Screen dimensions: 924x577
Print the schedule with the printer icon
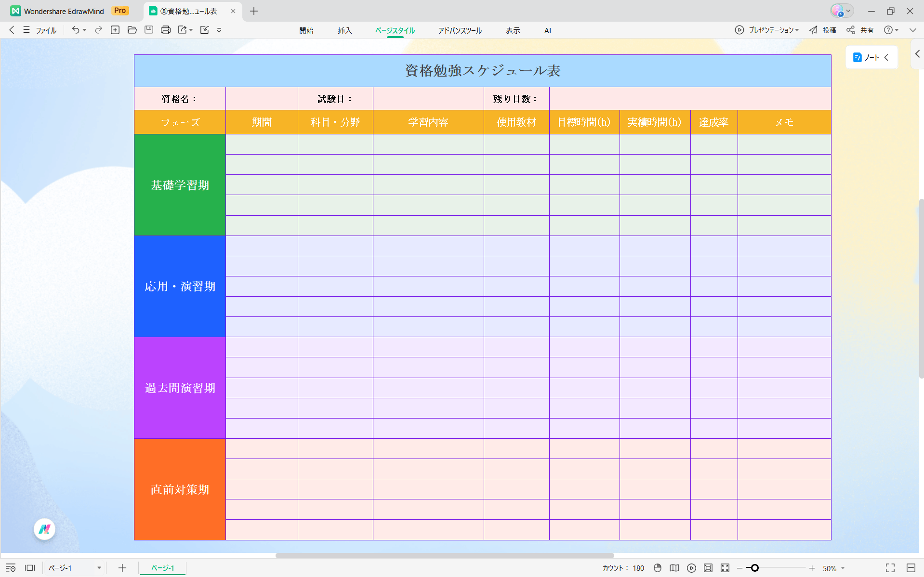coord(166,30)
